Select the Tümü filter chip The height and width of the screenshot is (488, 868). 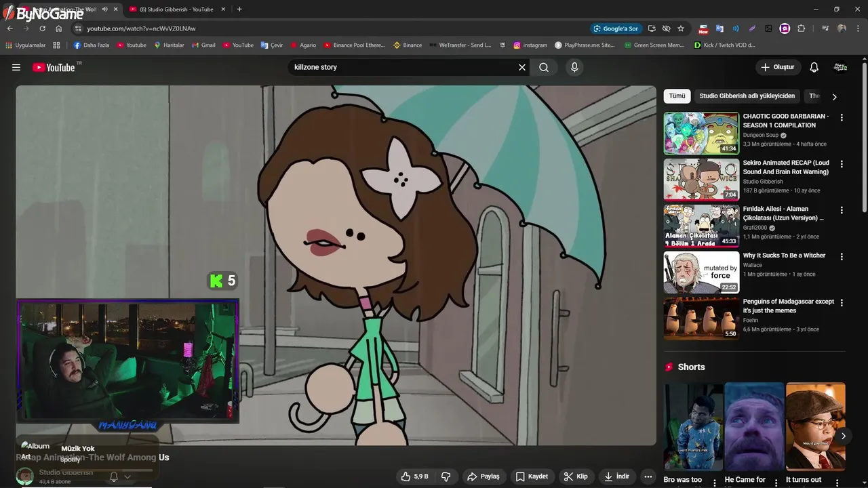[x=677, y=96]
